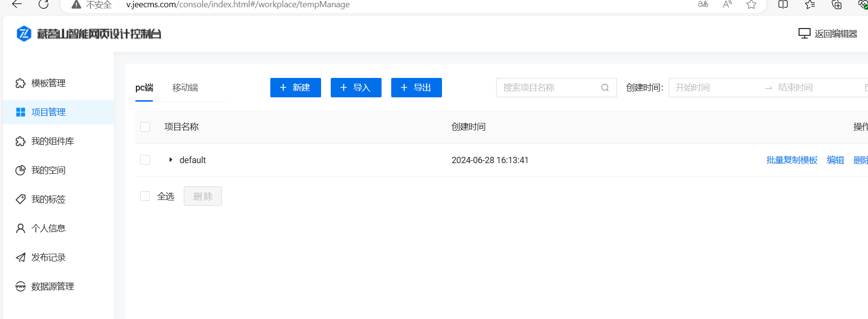Expand the default project row
Screen dimensions: 868x319
coord(171,160)
